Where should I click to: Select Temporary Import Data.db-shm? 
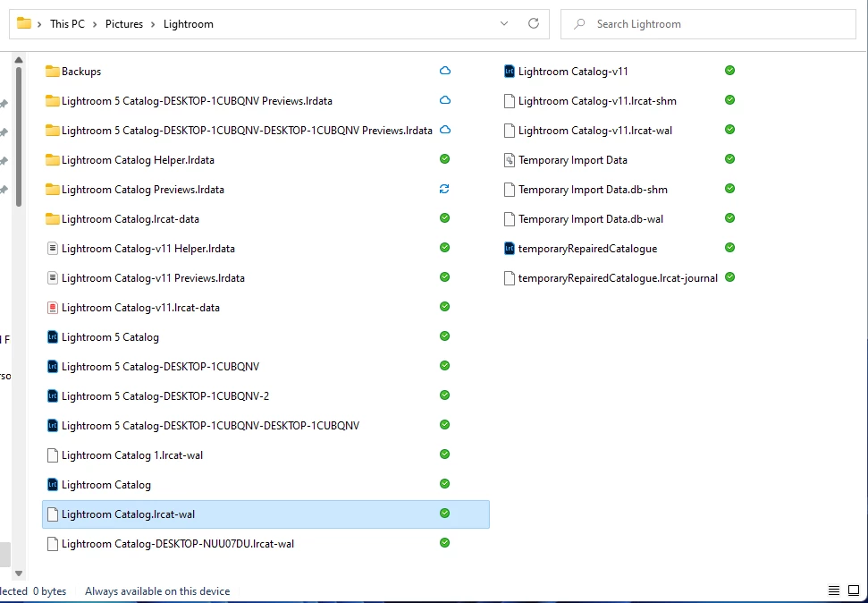593,190
